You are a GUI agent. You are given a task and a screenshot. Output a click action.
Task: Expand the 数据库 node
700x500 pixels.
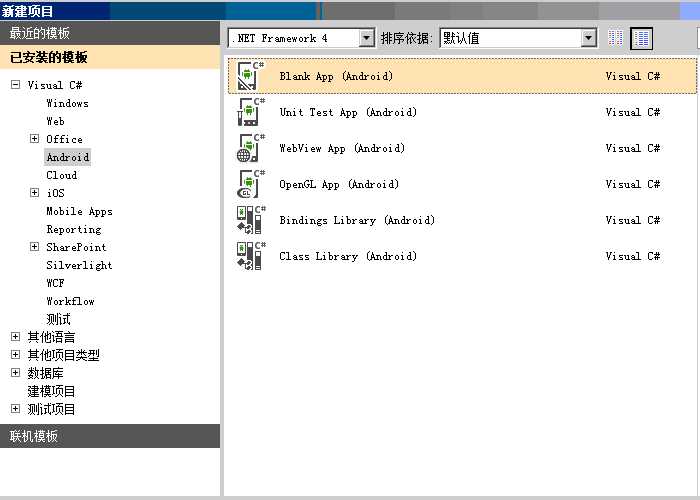pyautogui.click(x=16, y=372)
